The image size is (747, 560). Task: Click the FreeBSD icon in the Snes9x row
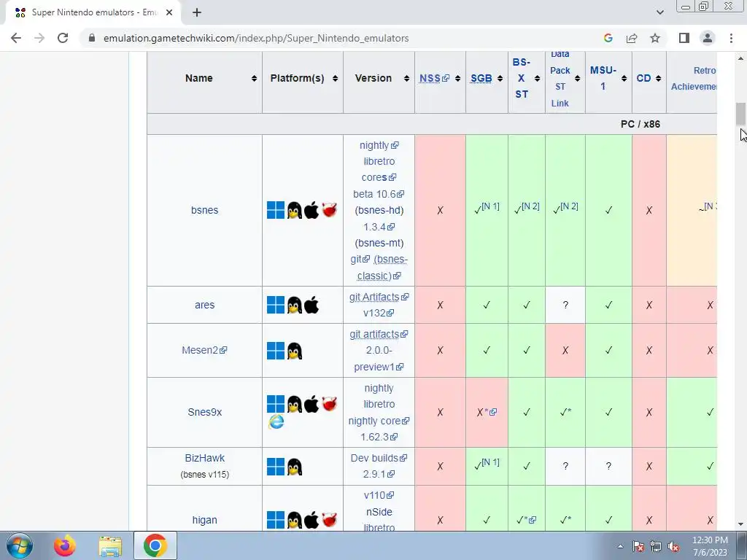pos(329,404)
